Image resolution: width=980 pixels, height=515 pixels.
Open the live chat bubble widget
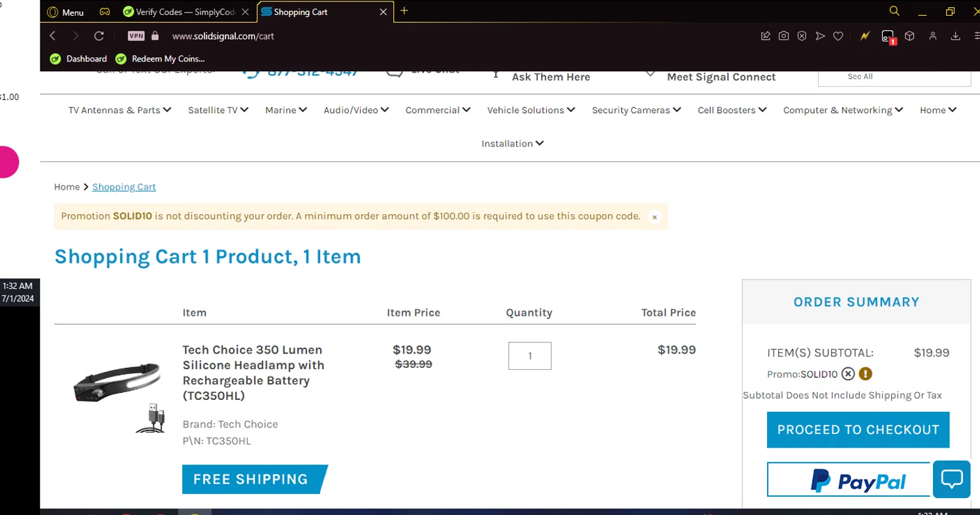[951, 479]
